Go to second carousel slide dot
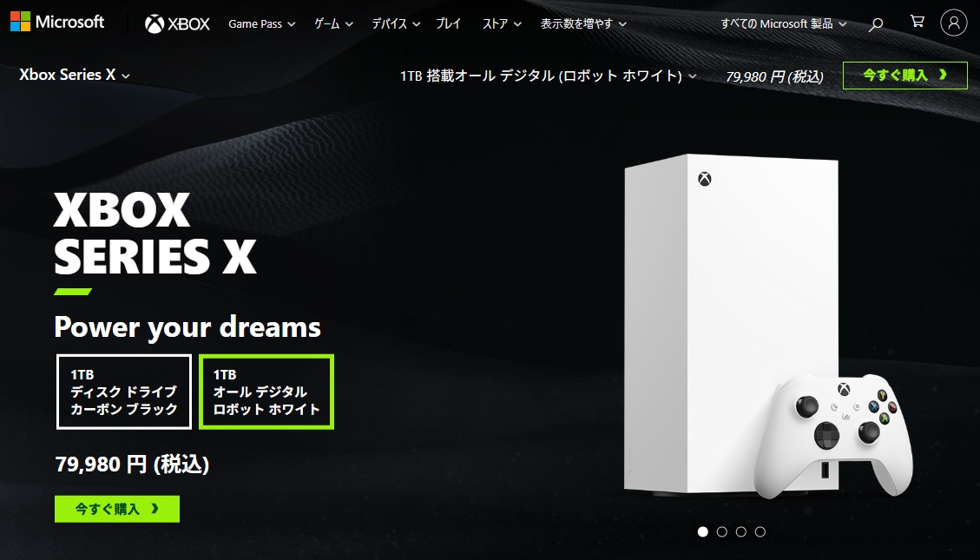Screen dimensions: 980x560 click(x=722, y=532)
